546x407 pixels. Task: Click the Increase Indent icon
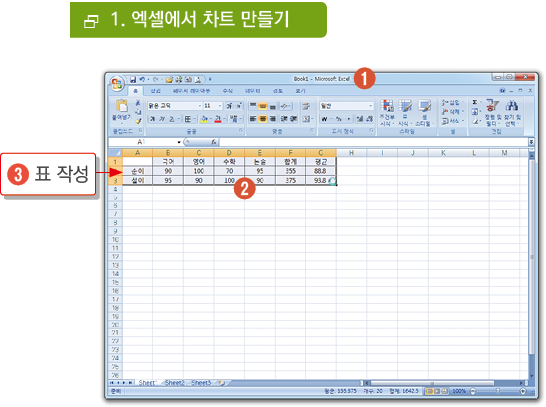(x=293, y=119)
